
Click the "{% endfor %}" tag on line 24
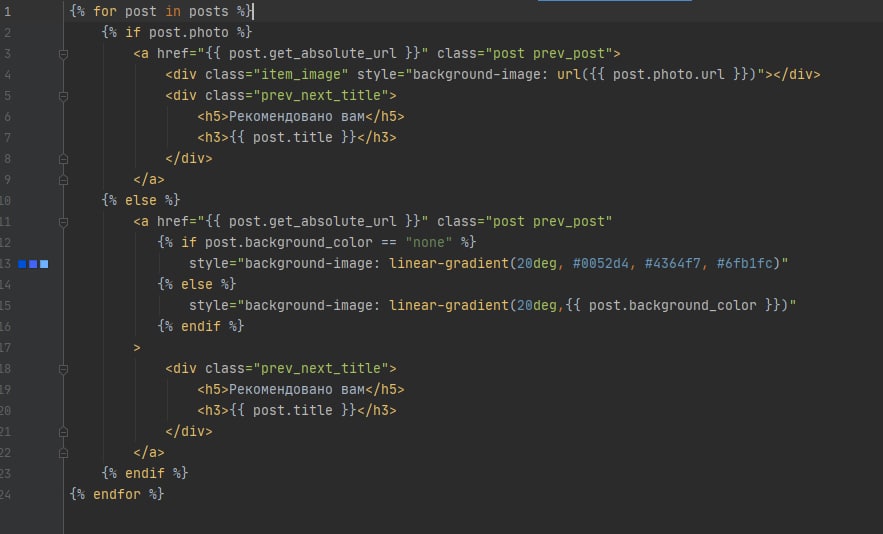click(117, 495)
